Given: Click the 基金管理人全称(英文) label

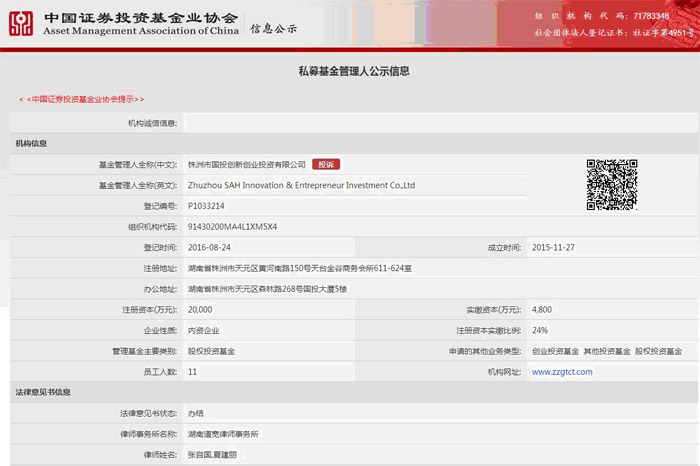Looking at the screenshot, I should 138,185.
